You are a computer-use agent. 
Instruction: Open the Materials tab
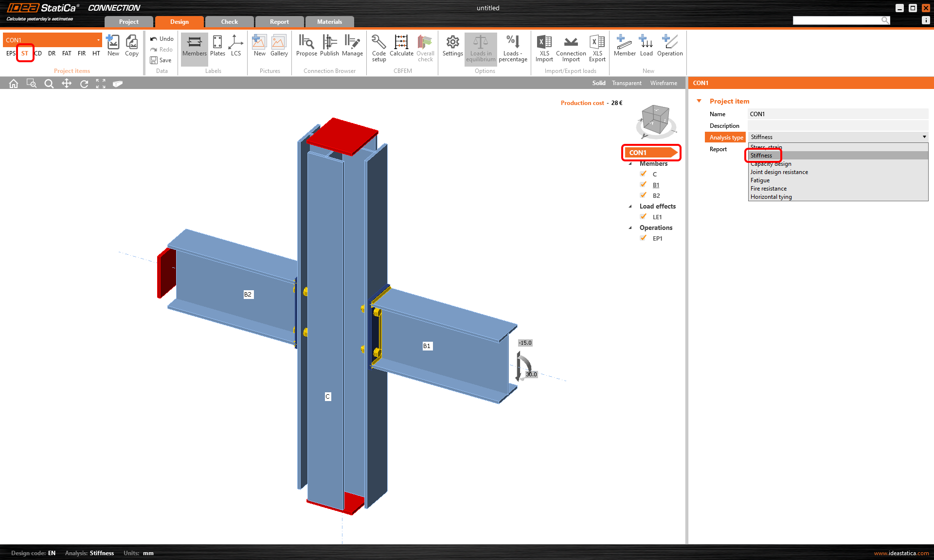329,22
